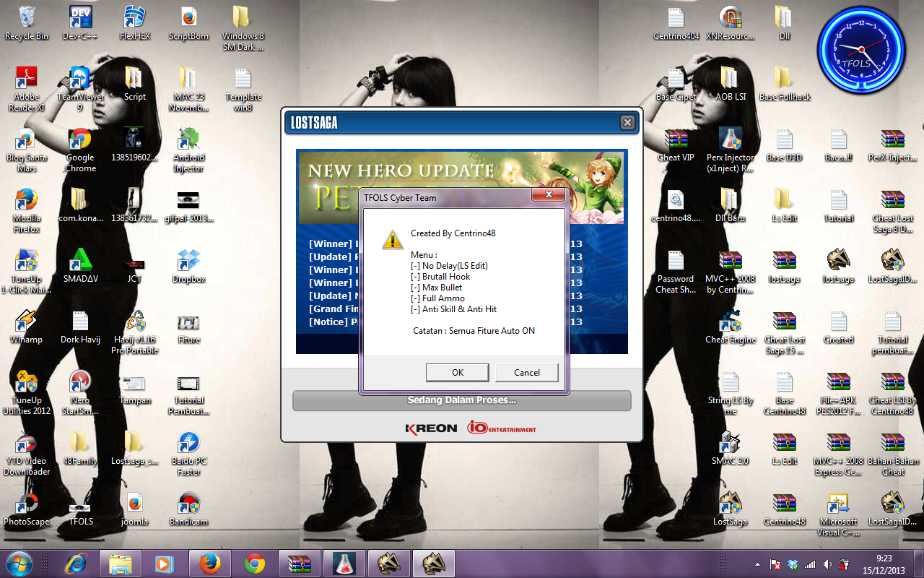924x578 pixels.
Task: Select the Cheat VIP archive icon
Action: click(x=676, y=144)
